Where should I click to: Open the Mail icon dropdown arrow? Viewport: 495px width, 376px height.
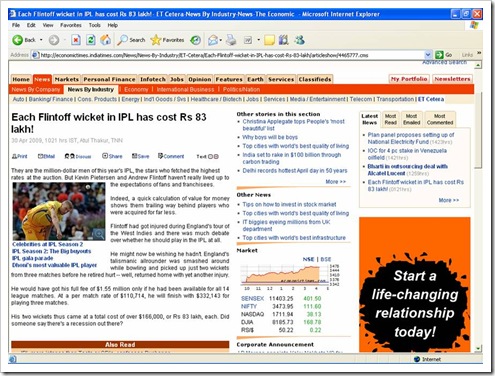tap(221, 40)
